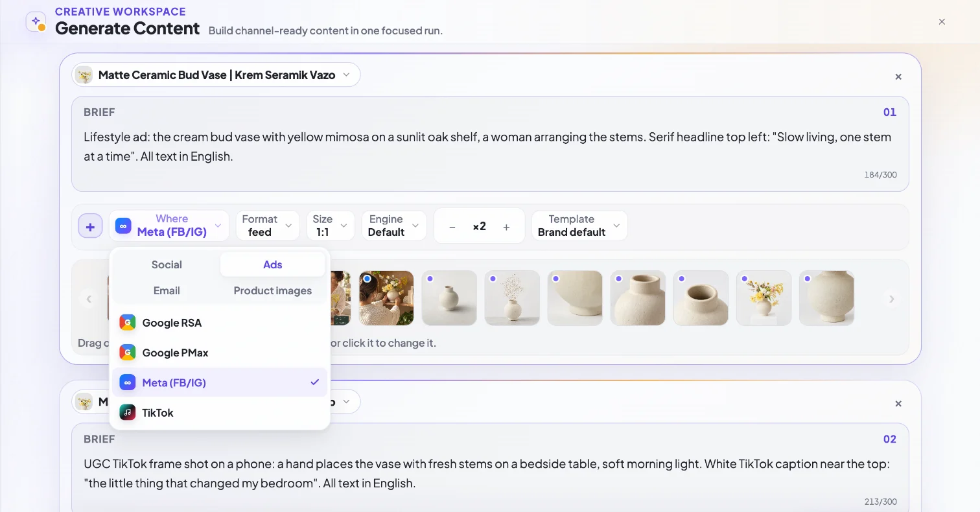
Task: Select the vase base close-up thumbnail
Action: point(575,298)
